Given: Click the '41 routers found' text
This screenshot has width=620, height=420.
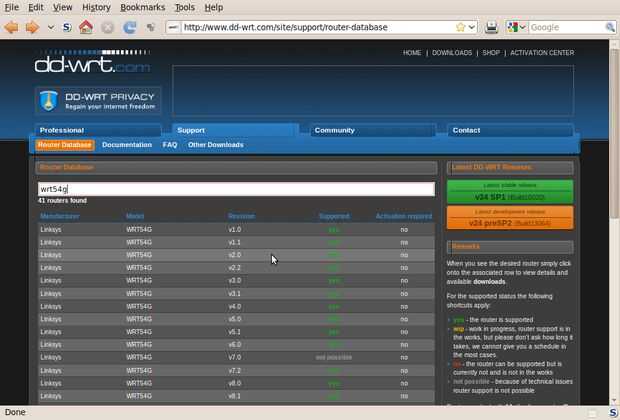Looking at the screenshot, I should (62, 201).
